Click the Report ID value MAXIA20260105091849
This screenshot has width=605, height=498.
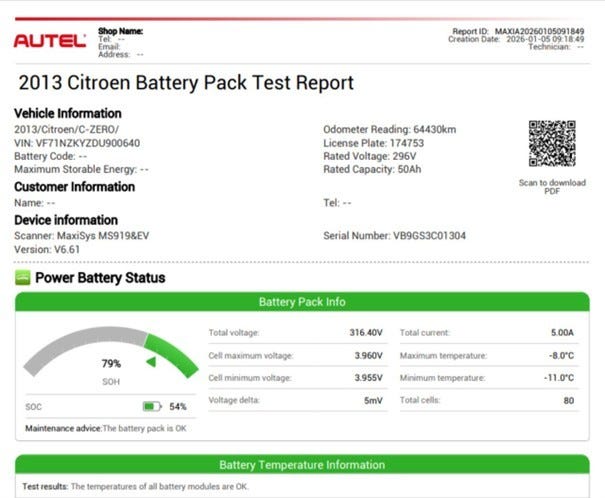[539, 31]
